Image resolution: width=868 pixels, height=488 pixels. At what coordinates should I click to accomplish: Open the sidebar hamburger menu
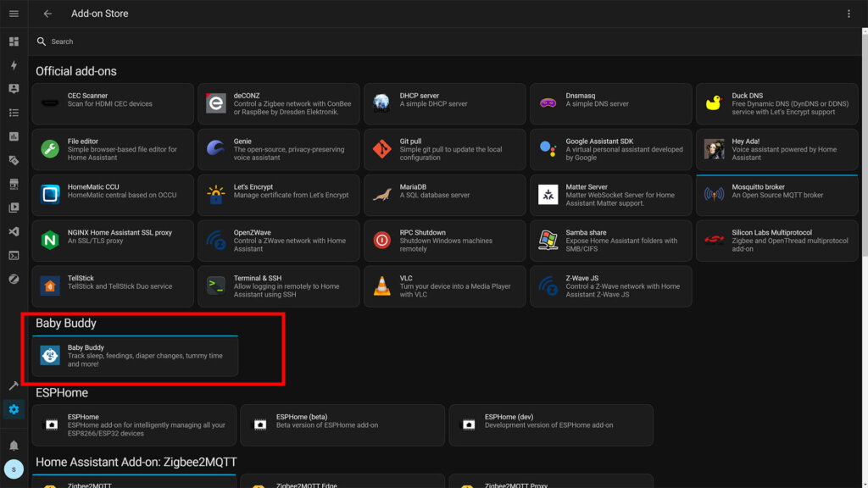pos(14,14)
